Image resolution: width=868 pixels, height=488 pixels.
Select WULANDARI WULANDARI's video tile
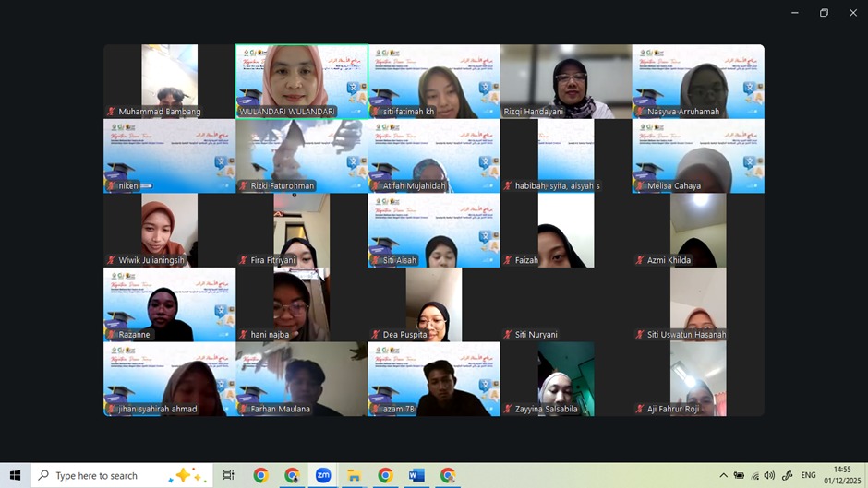click(302, 80)
